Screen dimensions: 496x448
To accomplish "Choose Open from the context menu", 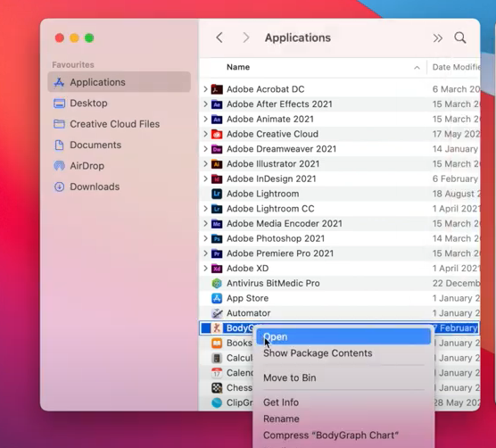I will [343, 336].
